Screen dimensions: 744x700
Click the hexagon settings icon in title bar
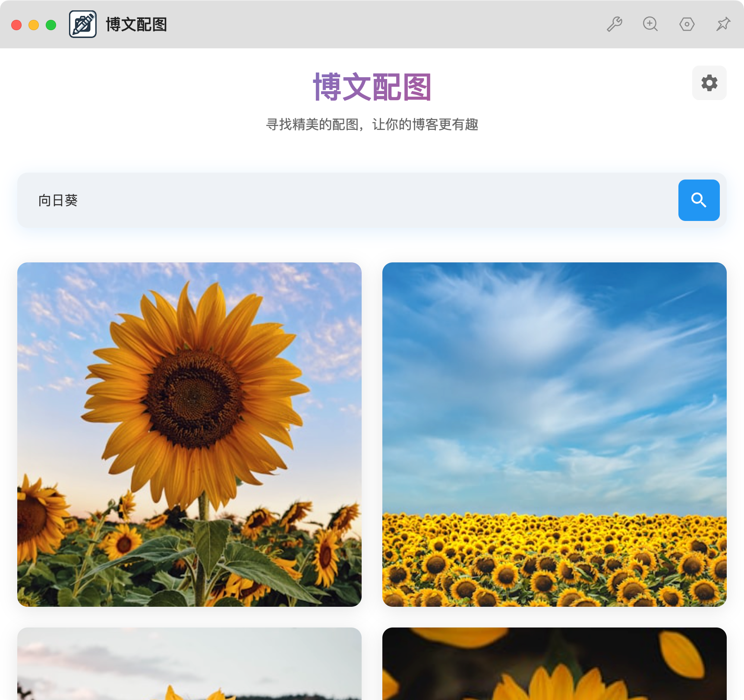687,24
